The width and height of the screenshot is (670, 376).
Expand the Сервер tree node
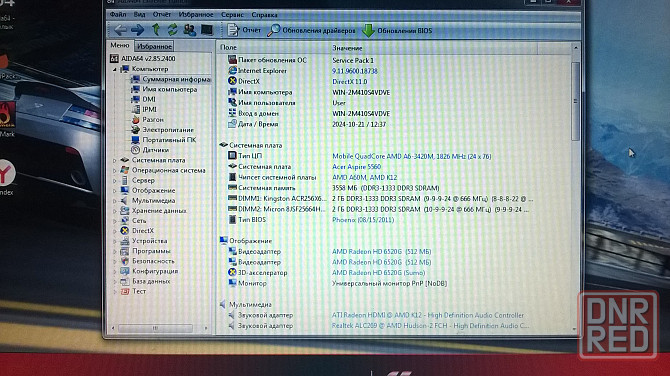point(115,181)
